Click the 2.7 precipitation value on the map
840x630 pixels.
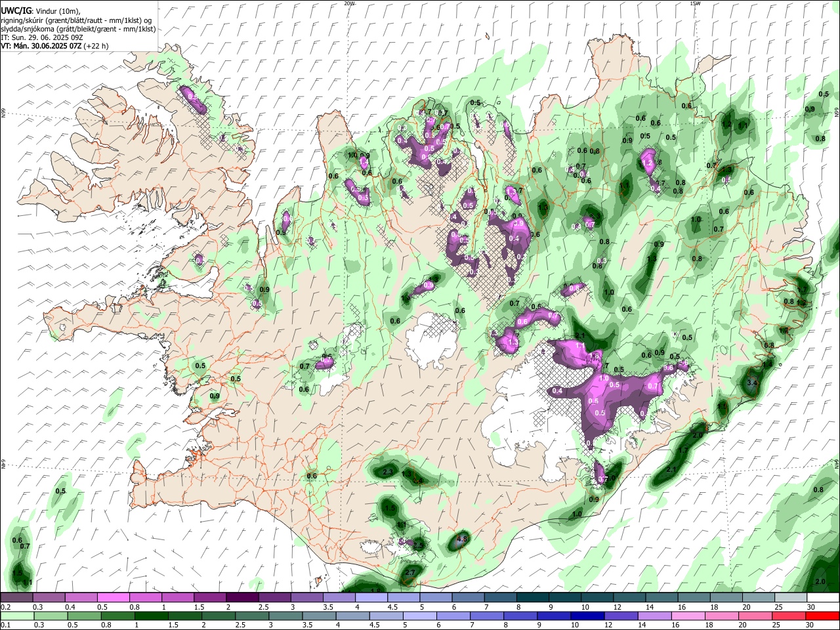click(410, 573)
